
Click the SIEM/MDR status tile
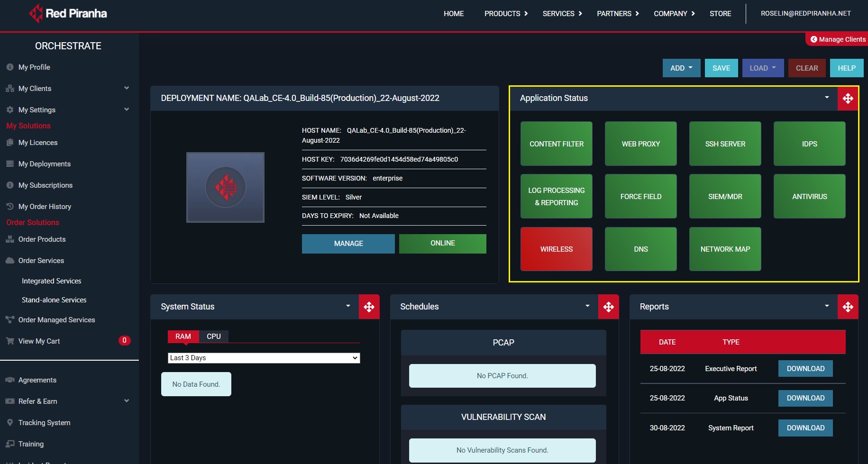click(x=725, y=197)
